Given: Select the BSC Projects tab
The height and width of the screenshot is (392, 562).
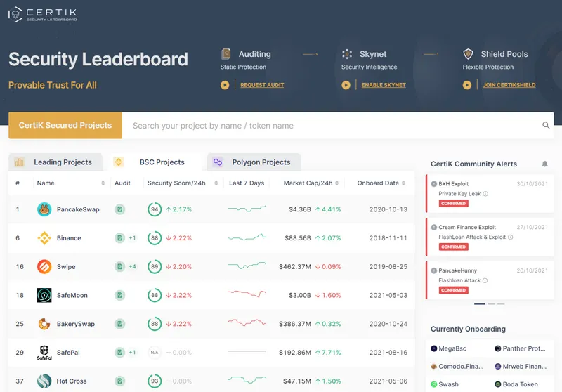Looking at the screenshot, I should point(155,162).
